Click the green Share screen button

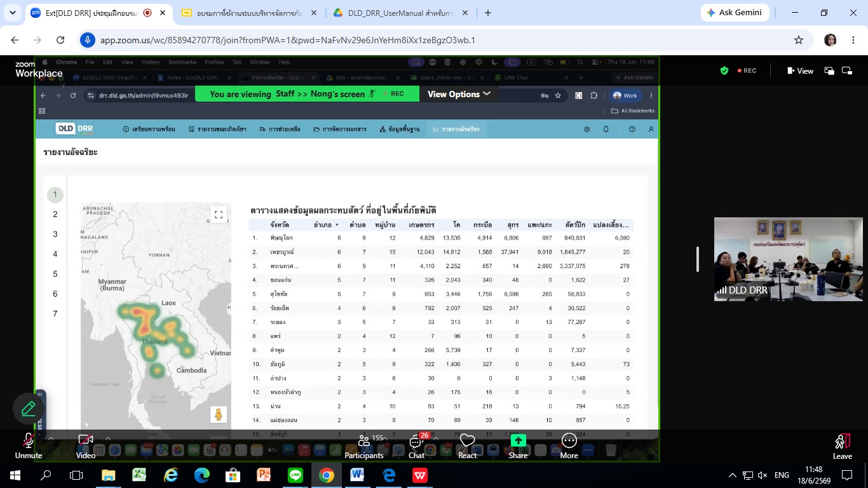[518, 446]
